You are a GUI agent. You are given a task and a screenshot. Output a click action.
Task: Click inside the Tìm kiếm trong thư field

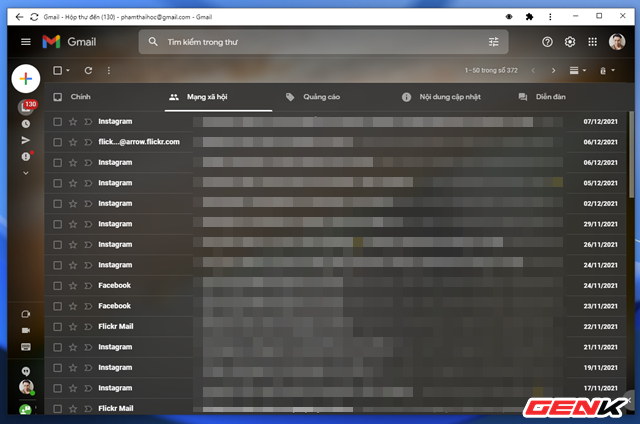[x=322, y=42]
